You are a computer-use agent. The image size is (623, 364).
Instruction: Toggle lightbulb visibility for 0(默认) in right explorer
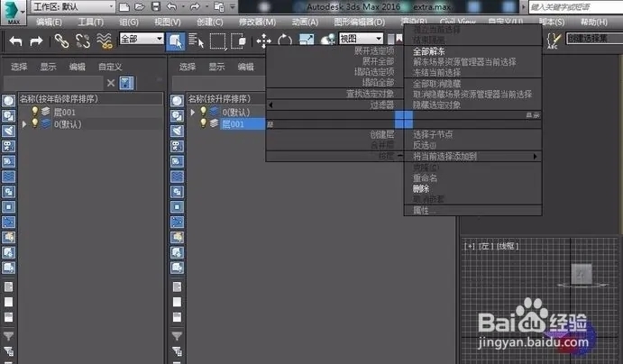[204, 112]
